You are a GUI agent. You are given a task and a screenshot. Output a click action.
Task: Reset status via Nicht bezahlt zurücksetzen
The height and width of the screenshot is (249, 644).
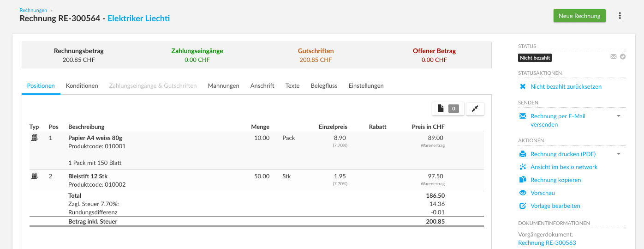click(x=566, y=86)
